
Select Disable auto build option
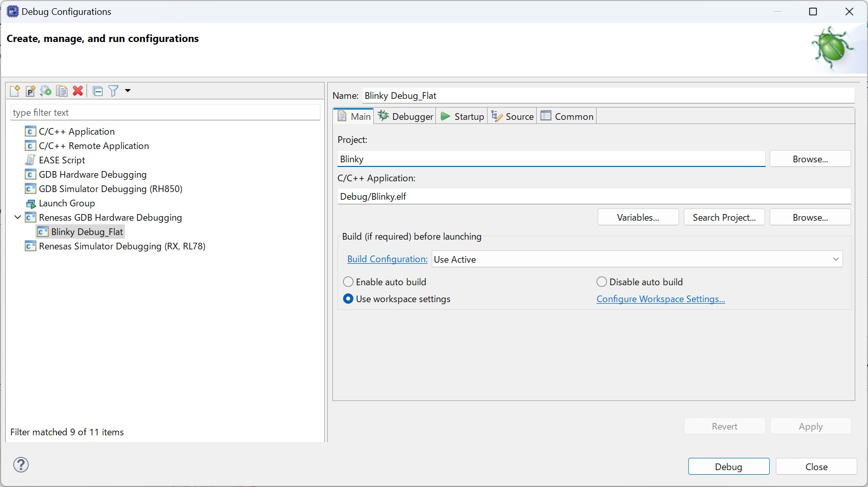pyautogui.click(x=640, y=282)
